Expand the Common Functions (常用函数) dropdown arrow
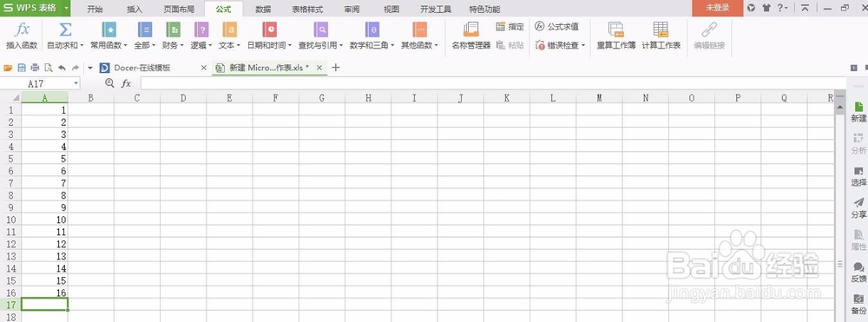868x322 pixels. [126, 46]
